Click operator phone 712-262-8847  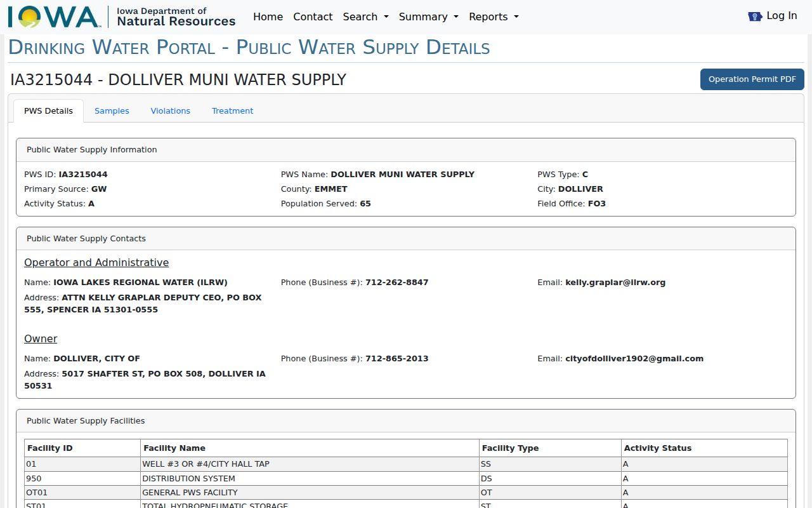(396, 282)
